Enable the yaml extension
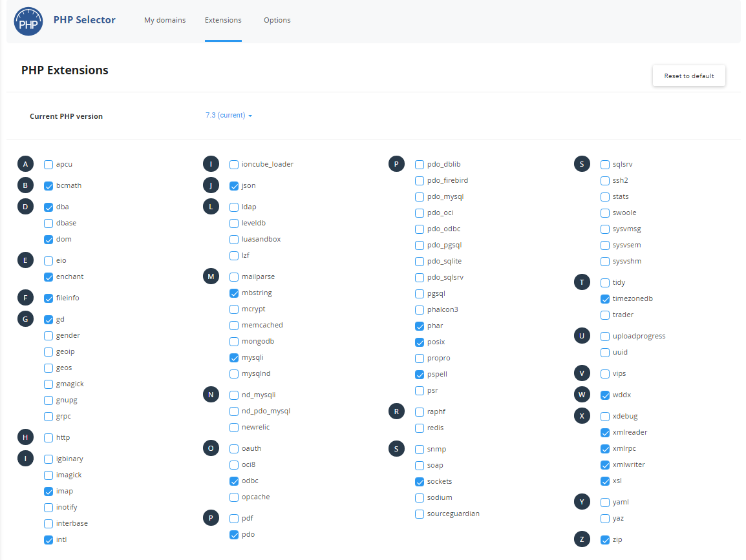Viewport: 746px width, 560px height. point(605,503)
